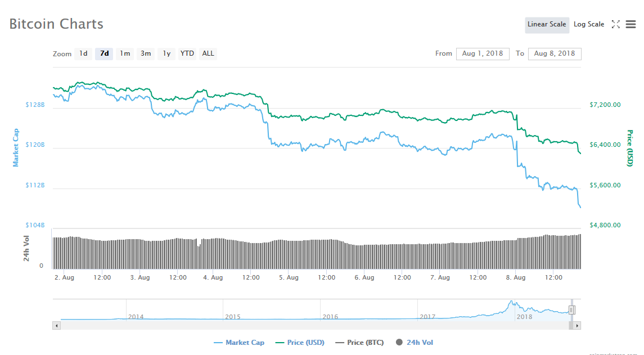Open the chart hamburger menu
This screenshot has width=644, height=355.
(631, 24)
